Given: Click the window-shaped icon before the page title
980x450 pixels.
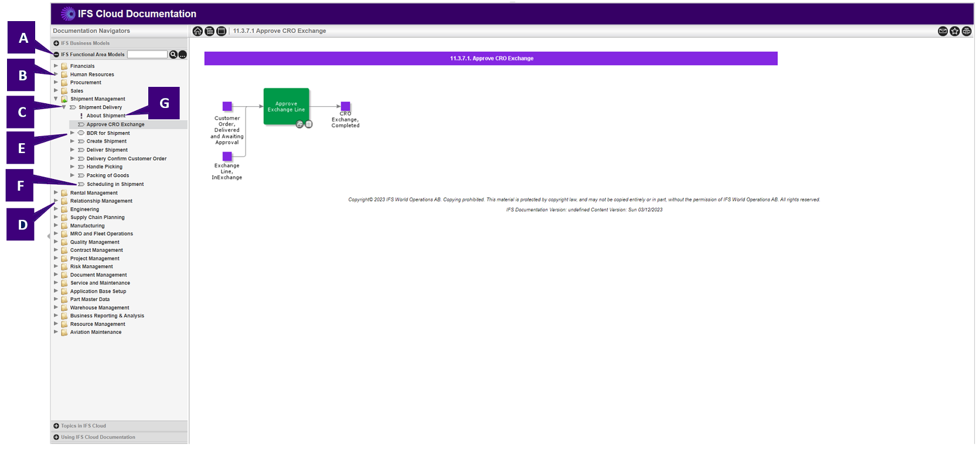Looking at the screenshot, I should coord(221,31).
